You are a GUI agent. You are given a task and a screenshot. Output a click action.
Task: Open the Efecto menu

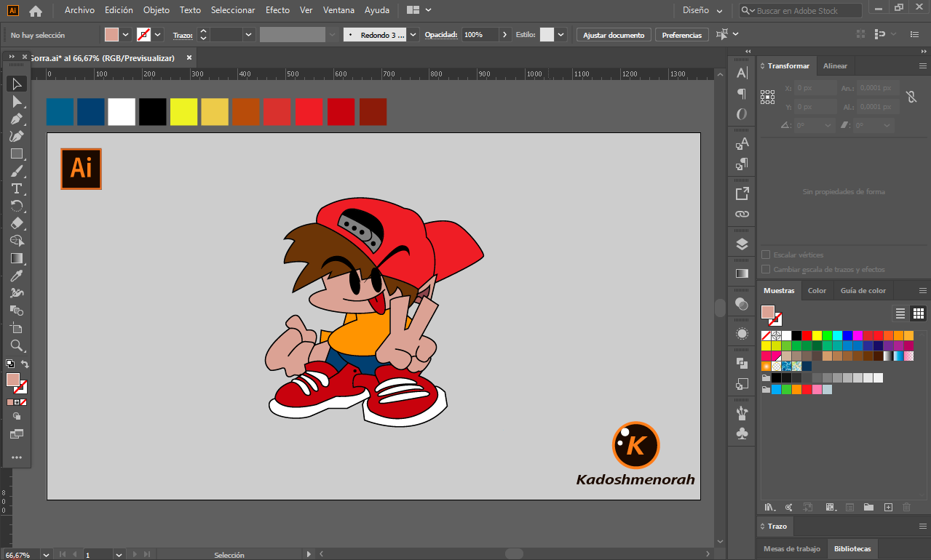277,10
